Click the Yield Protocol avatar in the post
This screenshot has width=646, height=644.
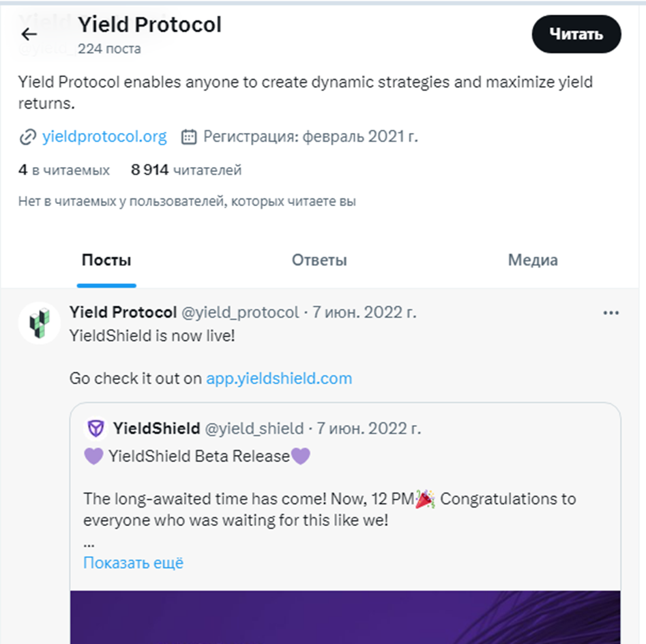[39, 322]
